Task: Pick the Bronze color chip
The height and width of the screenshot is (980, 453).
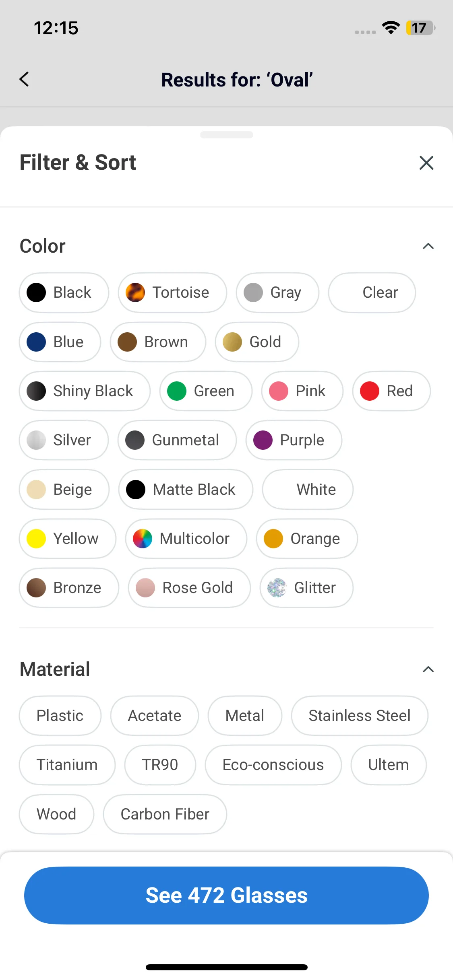Action: (69, 588)
